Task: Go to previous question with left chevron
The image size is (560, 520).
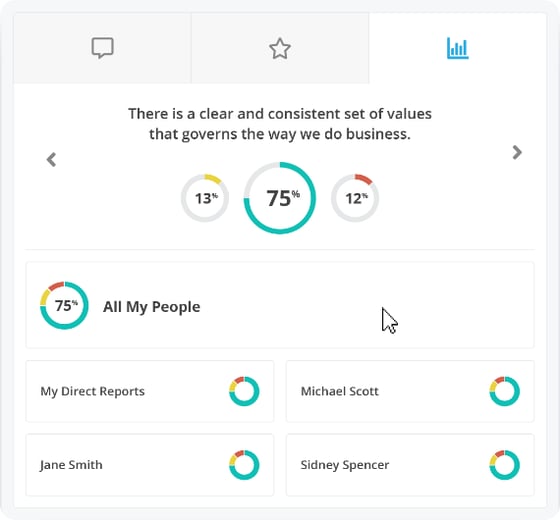Action: 51,159
